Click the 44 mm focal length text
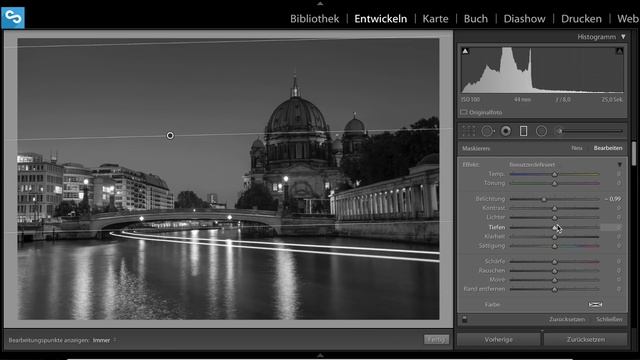 coord(522,100)
